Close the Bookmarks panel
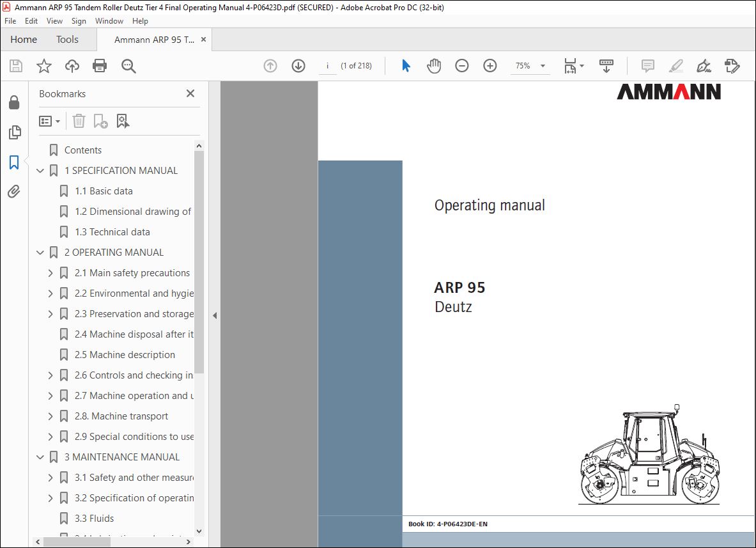Viewport: 756px width, 548px height. coord(190,93)
